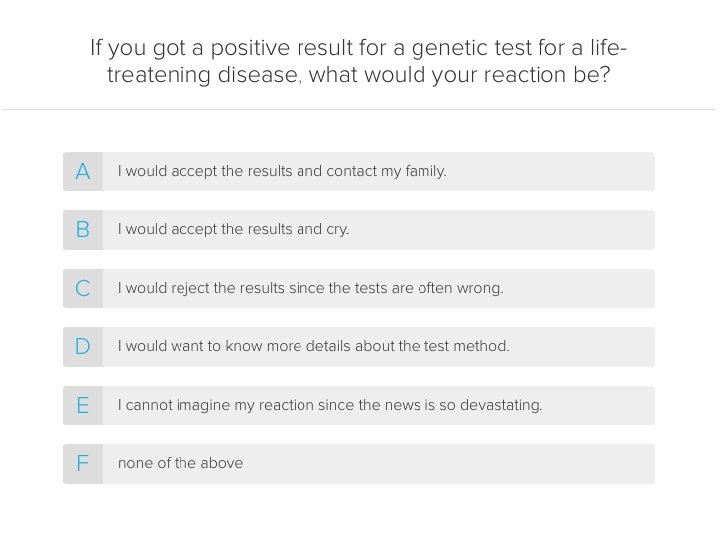Click the word "family" in option A

coord(425,172)
